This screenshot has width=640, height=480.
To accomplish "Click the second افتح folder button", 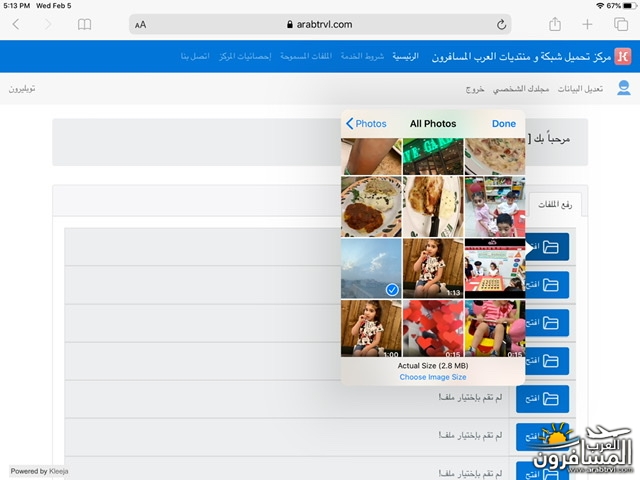I will (547, 284).
